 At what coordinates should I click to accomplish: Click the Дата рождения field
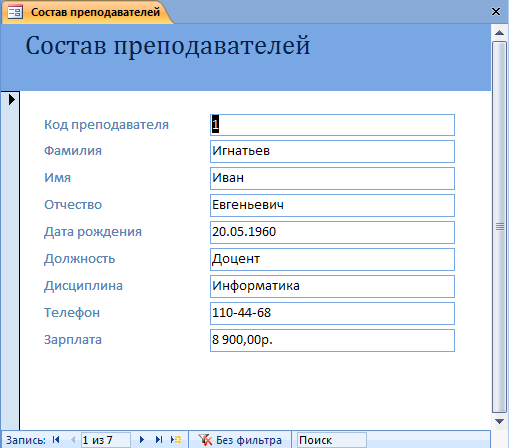(332, 232)
